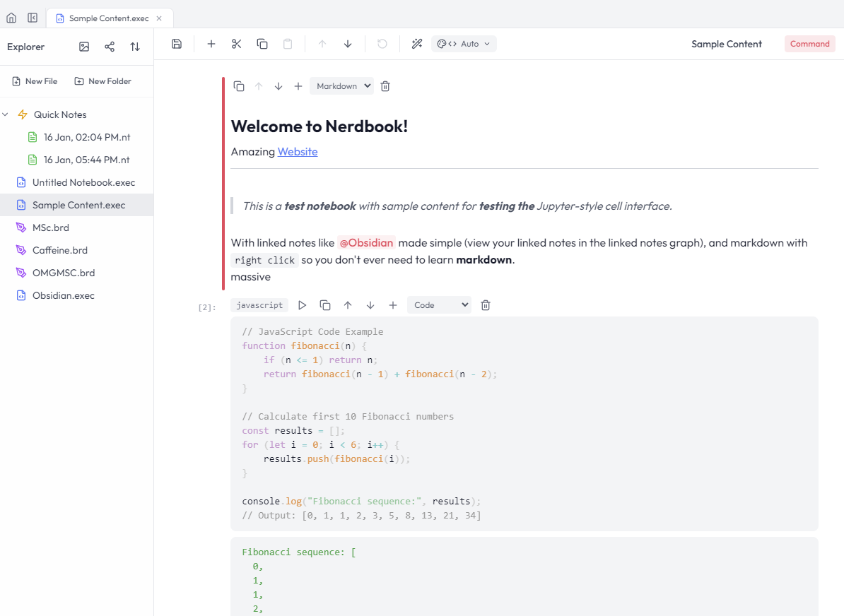Click the Explorer sort arrows icon
Viewport: 844px width, 616px height.
coord(135,47)
